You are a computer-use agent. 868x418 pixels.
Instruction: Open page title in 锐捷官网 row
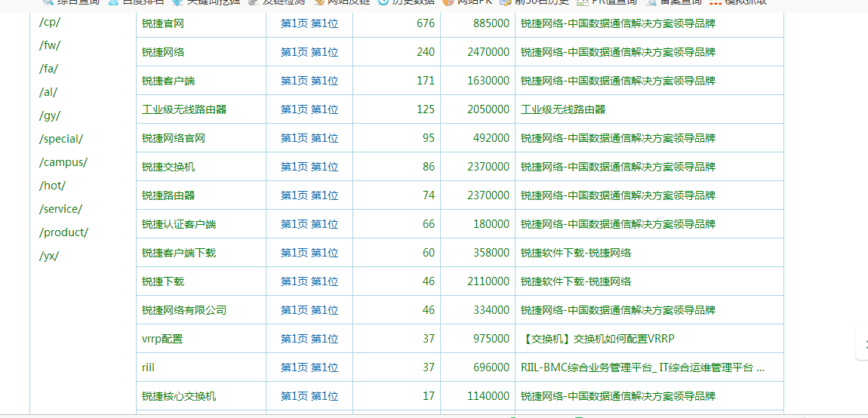click(x=617, y=23)
